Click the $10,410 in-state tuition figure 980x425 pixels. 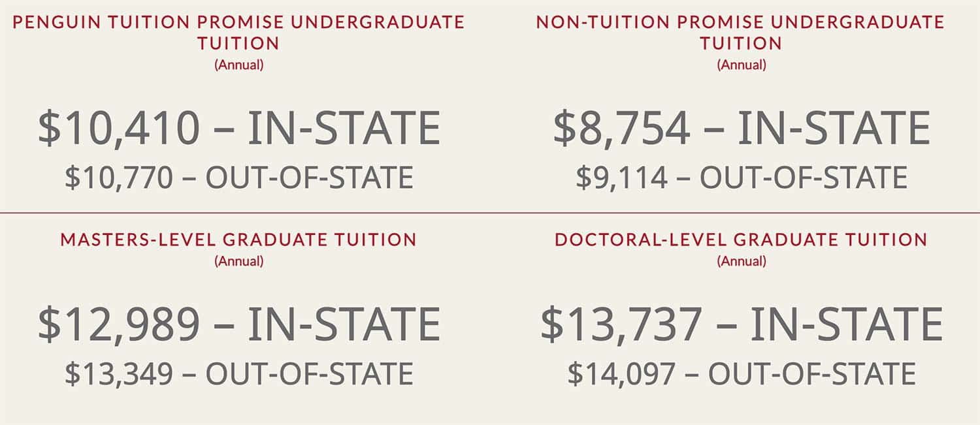pos(238,128)
